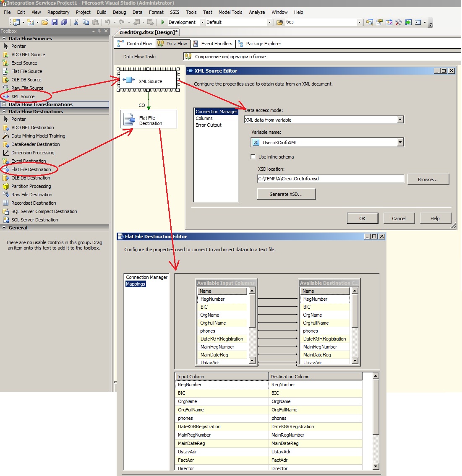Collapse the Data Flow Sources group

click(x=4, y=39)
